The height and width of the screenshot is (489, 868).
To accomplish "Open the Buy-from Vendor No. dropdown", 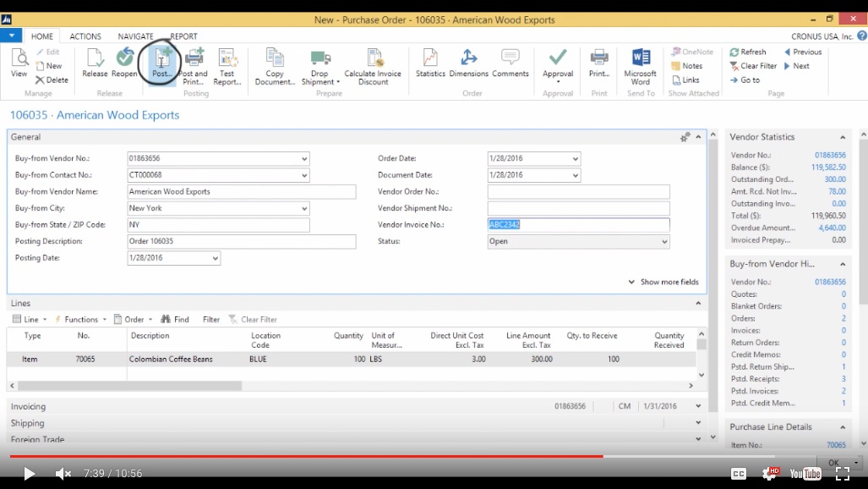I will click(304, 158).
